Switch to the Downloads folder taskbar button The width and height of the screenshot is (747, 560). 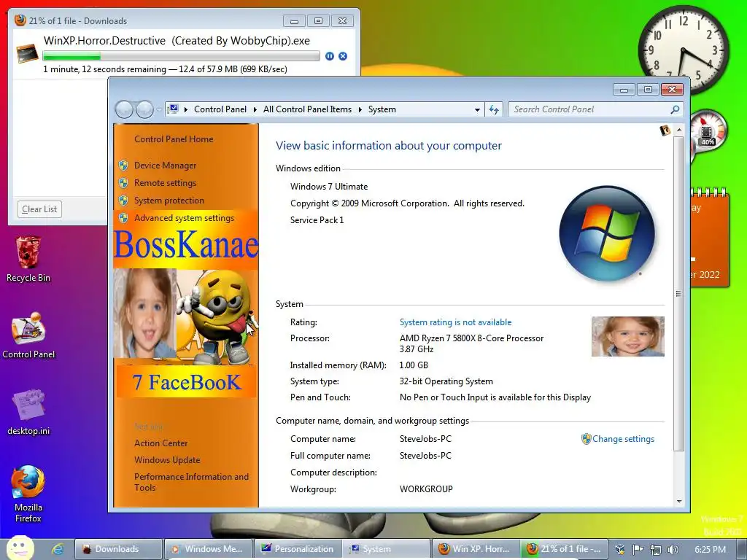pos(118,549)
